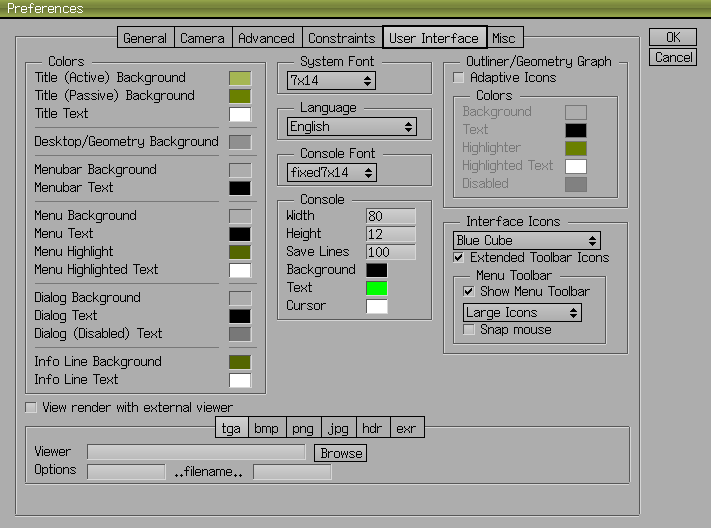711x528 pixels.
Task: Pick the green Console Text color swatch
Action: pyautogui.click(x=377, y=288)
